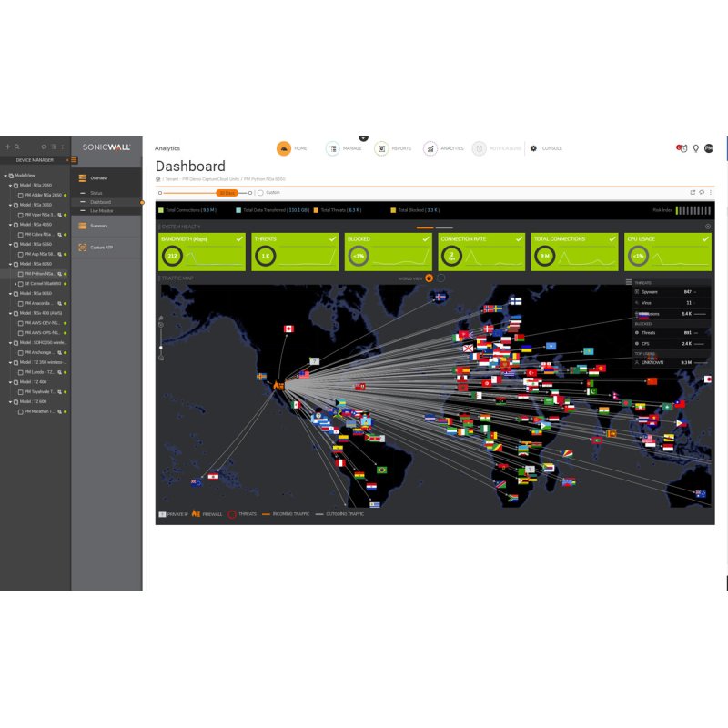
Task: Open the Reports icon
Action: pos(380,147)
